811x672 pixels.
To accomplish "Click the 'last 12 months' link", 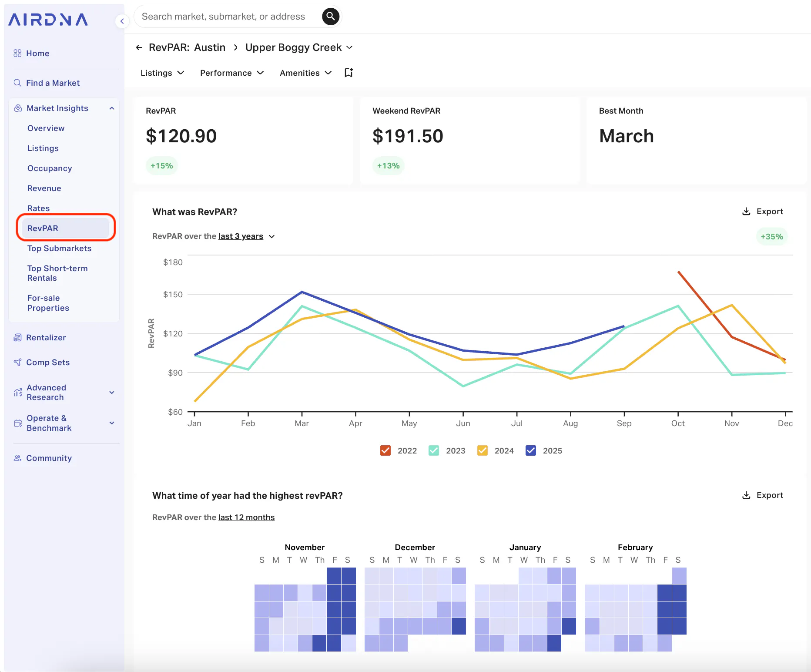I will pos(246,517).
